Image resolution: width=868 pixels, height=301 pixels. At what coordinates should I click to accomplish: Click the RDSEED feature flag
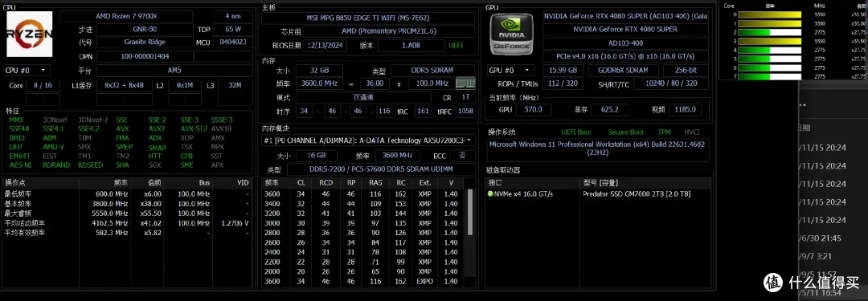pyautogui.click(x=90, y=165)
